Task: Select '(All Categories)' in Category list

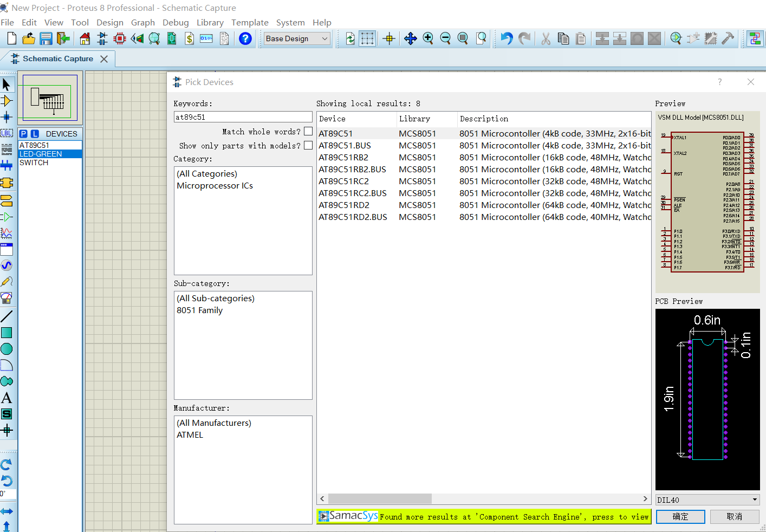Action: pyautogui.click(x=207, y=173)
